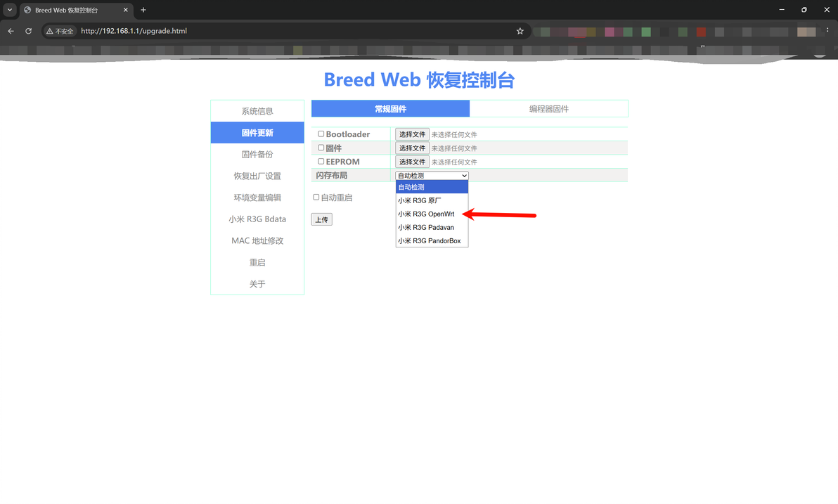The width and height of the screenshot is (838, 504).
Task: Select 小米 R3G Padavan option
Action: coord(432,227)
